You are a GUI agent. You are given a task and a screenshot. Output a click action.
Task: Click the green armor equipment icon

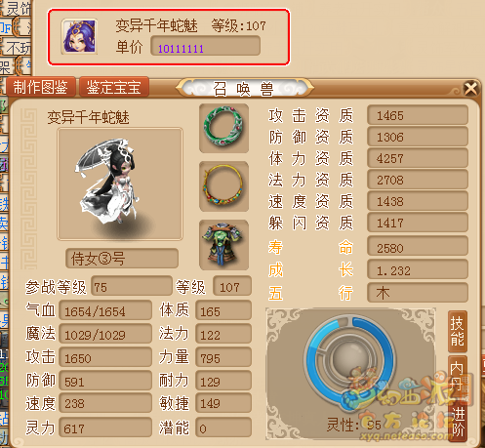pyautogui.click(x=223, y=245)
